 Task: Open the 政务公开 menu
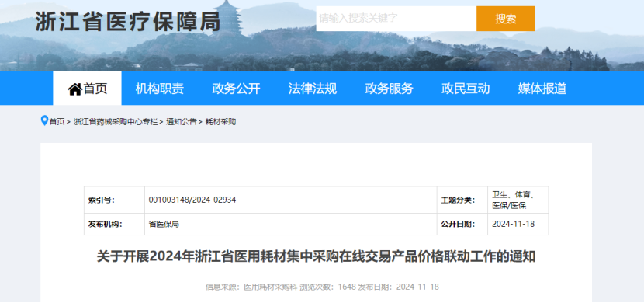point(236,89)
